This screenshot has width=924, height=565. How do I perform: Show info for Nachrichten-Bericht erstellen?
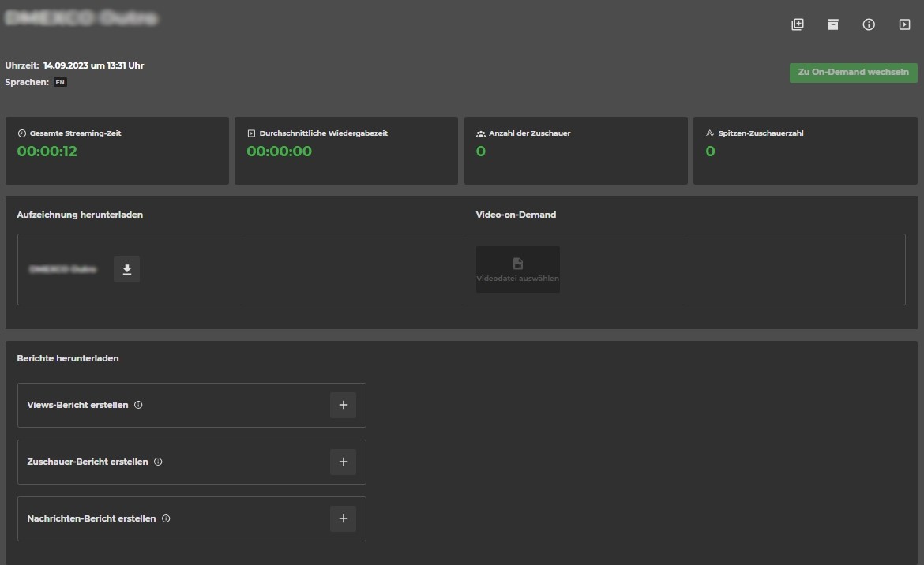point(166,518)
